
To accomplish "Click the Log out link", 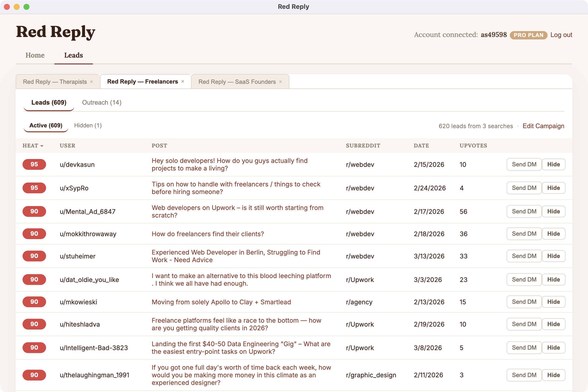I will click(x=561, y=35).
